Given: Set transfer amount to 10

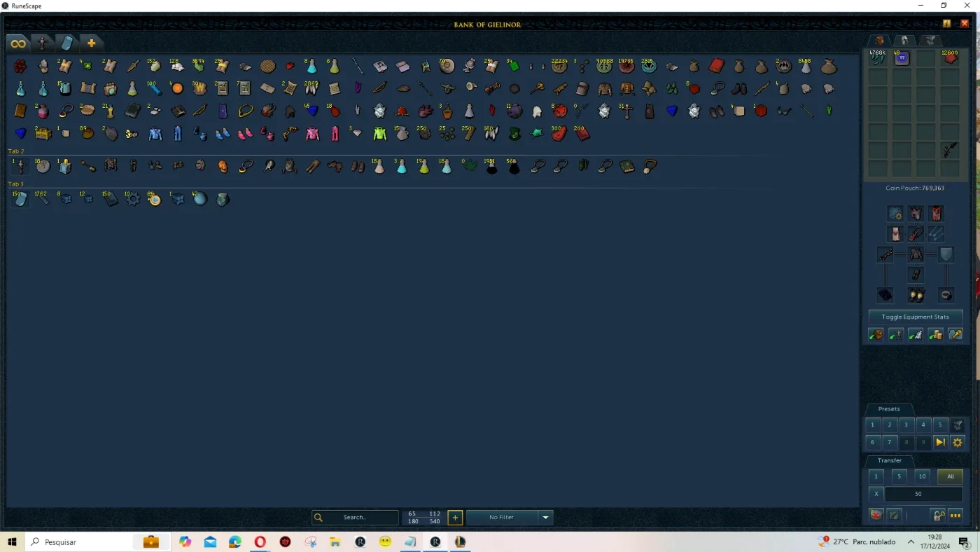Looking at the screenshot, I should click(x=923, y=476).
